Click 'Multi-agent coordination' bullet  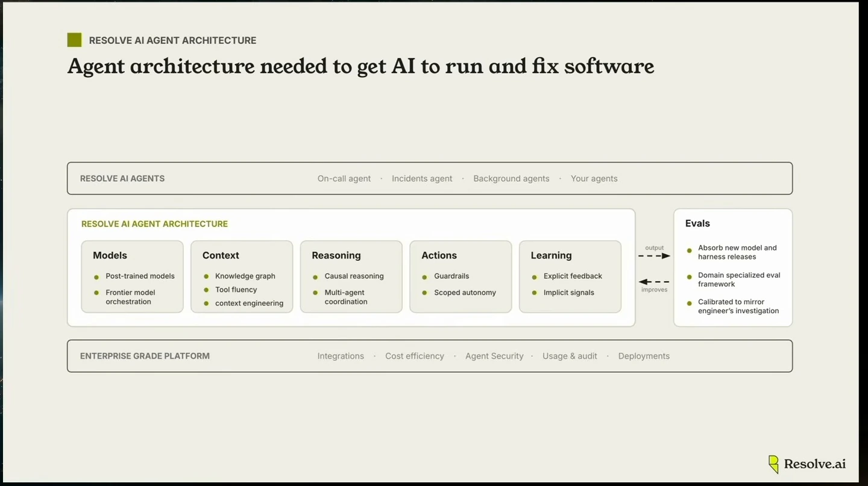[346, 297]
